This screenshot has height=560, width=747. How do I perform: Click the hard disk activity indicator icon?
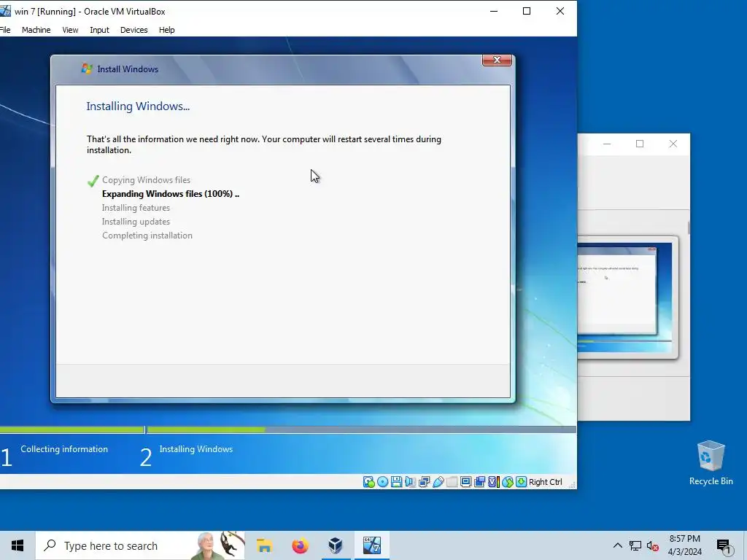(368, 482)
